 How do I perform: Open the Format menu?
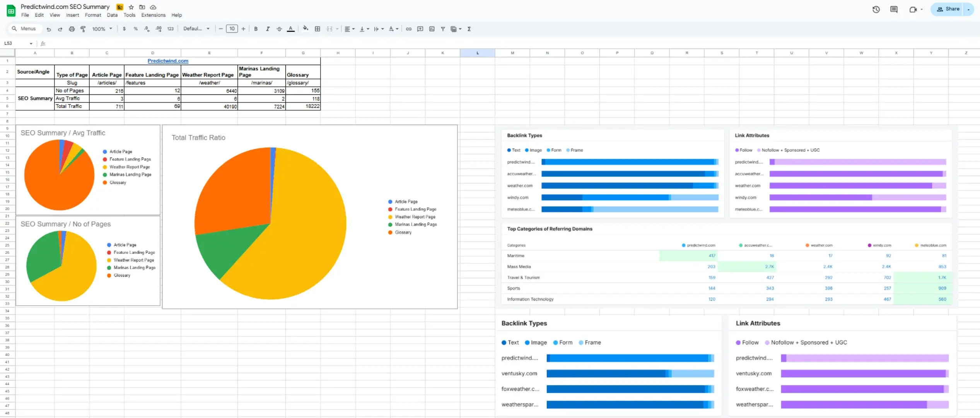pyautogui.click(x=93, y=15)
